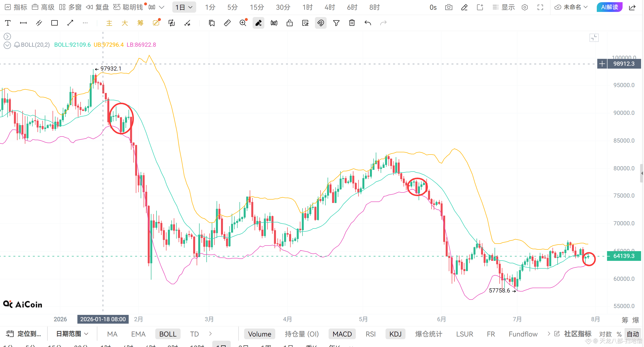Click the 筹 chip distribution icon in toolbar
This screenshot has height=347, width=644.
[x=140, y=23]
